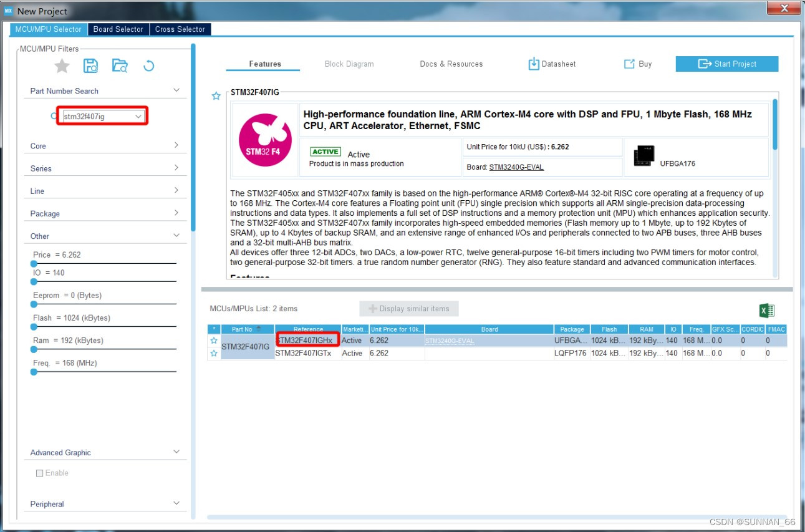Switch to the Board Selector tab

coord(118,29)
